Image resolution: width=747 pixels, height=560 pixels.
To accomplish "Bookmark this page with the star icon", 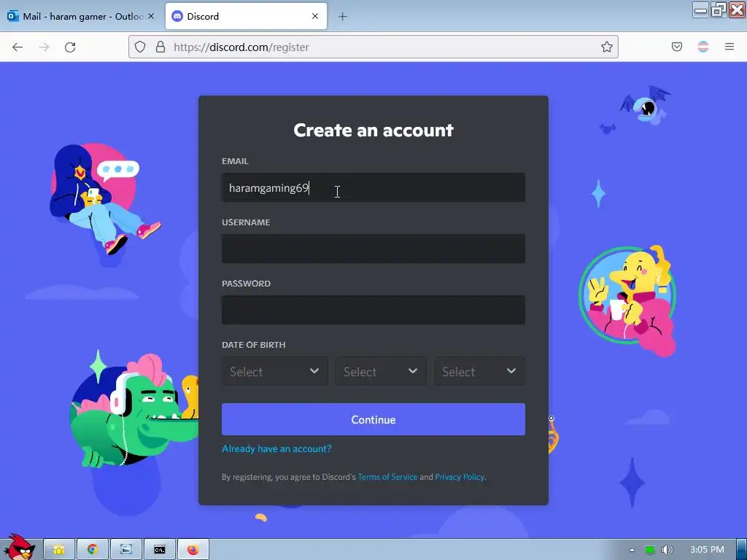I will coord(606,47).
